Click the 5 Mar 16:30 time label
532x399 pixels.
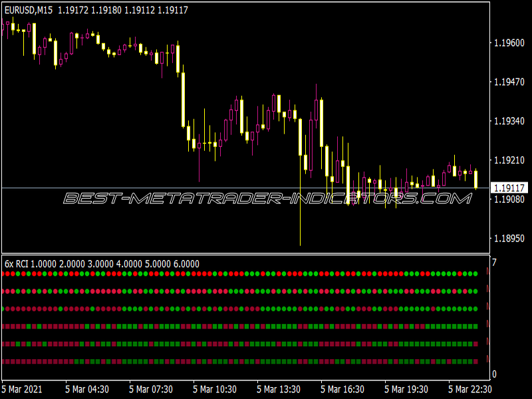(342, 389)
